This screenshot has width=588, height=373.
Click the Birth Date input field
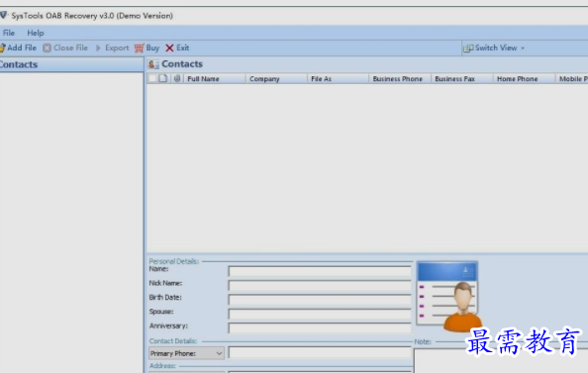320,300
